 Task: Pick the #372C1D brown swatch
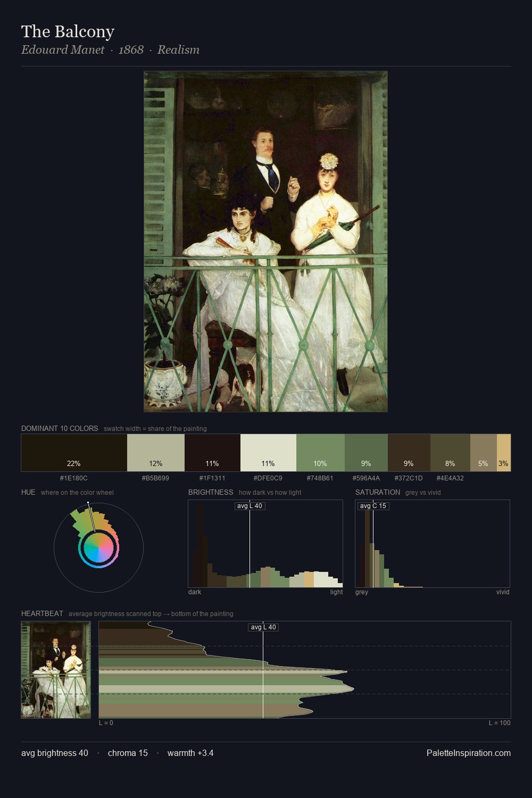(409, 453)
